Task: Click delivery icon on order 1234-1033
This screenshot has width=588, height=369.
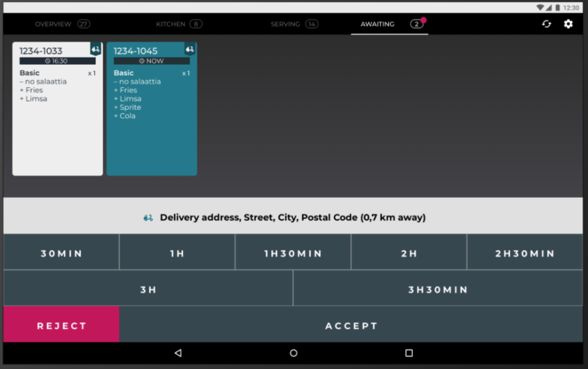Action: [95, 50]
